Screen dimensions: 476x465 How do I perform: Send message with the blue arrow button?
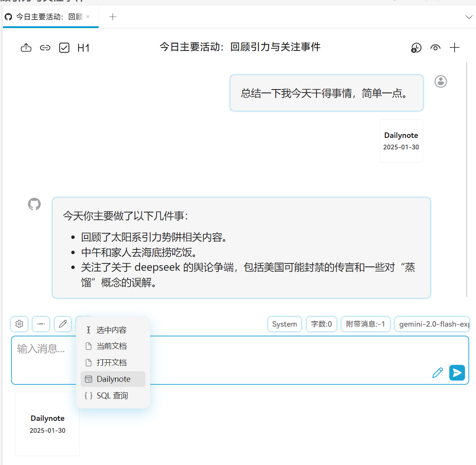point(457,373)
